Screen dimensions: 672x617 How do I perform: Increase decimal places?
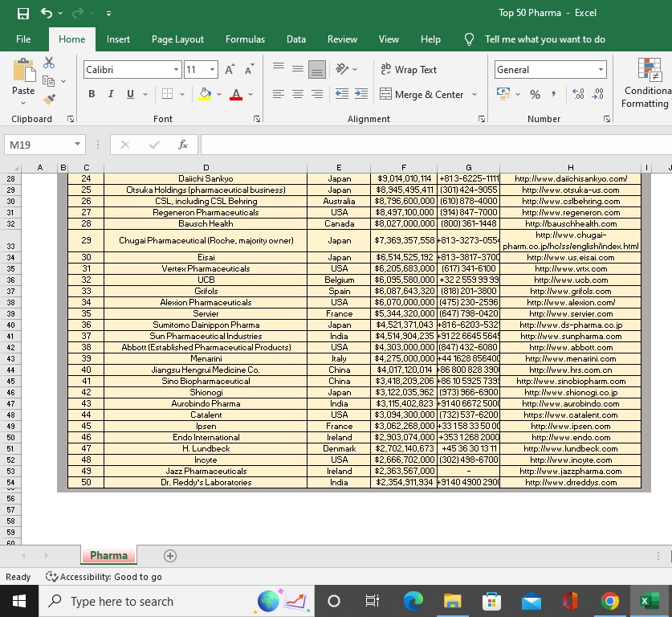point(578,94)
